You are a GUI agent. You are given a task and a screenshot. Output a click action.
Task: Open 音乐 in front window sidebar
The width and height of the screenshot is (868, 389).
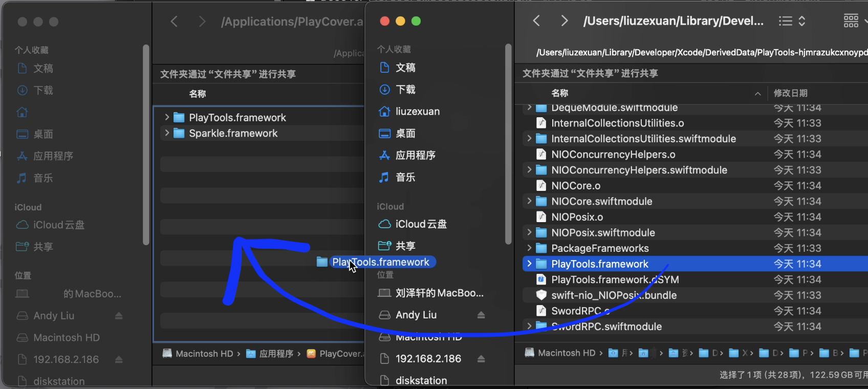pyautogui.click(x=405, y=177)
